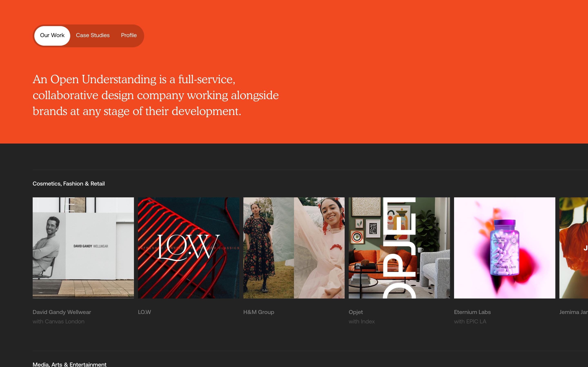Click the 'with Canvas London' credit text

pyautogui.click(x=59, y=321)
